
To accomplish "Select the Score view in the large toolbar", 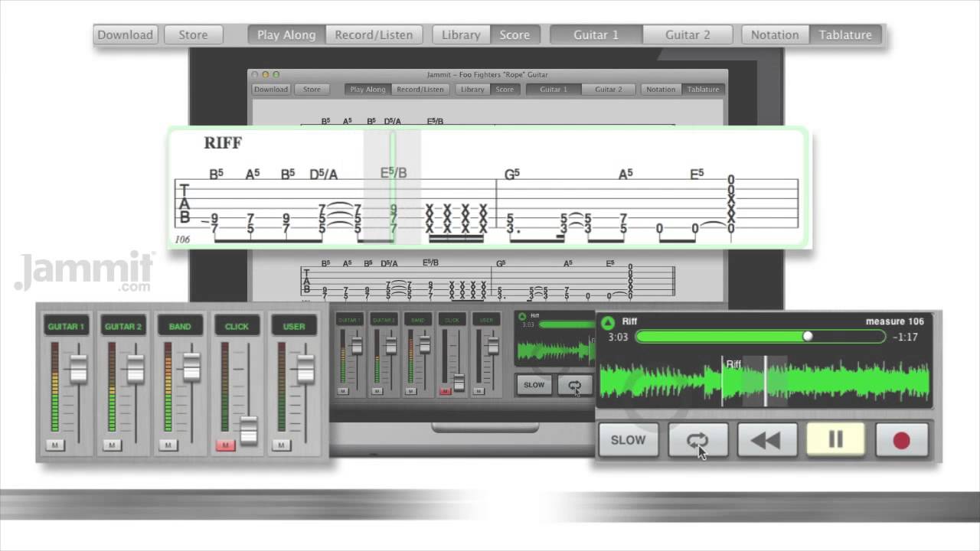I will [514, 34].
